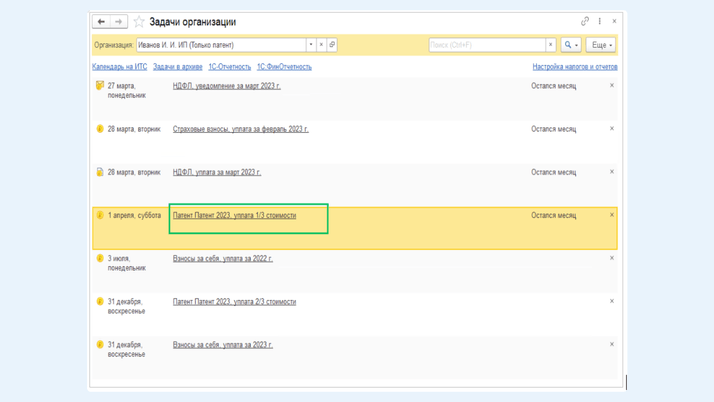The width and height of the screenshot is (714, 402).
Task: Dismiss the Страховые взносы февраль task
Action: (x=612, y=129)
